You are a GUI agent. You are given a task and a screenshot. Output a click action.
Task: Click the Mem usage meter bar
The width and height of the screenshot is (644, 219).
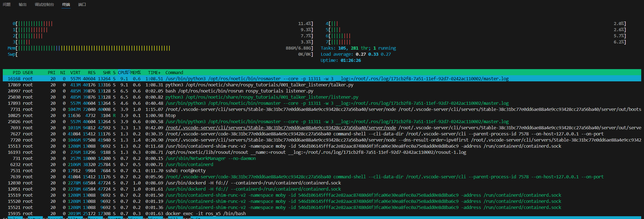(94, 48)
